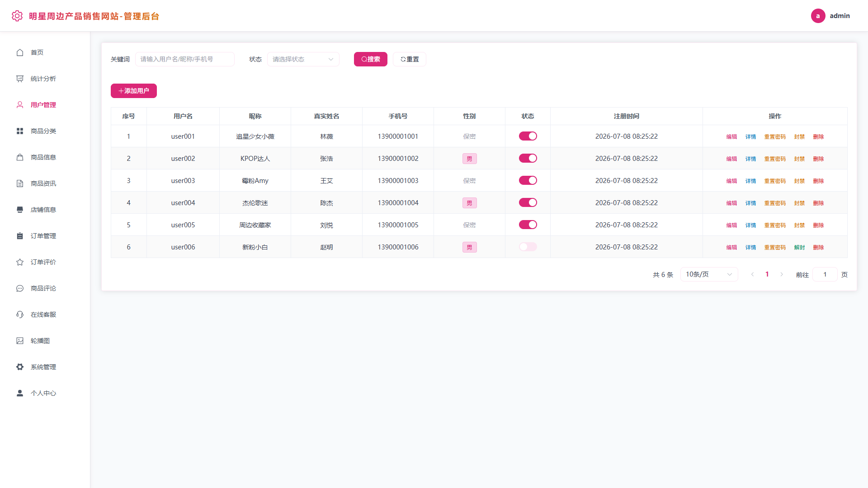Click the home icon beside 首页
868x488 pixels.
coord(20,52)
